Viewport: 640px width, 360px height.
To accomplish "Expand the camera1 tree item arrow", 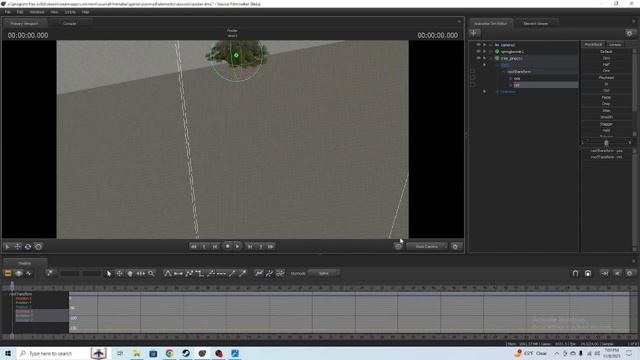I will coord(484,45).
